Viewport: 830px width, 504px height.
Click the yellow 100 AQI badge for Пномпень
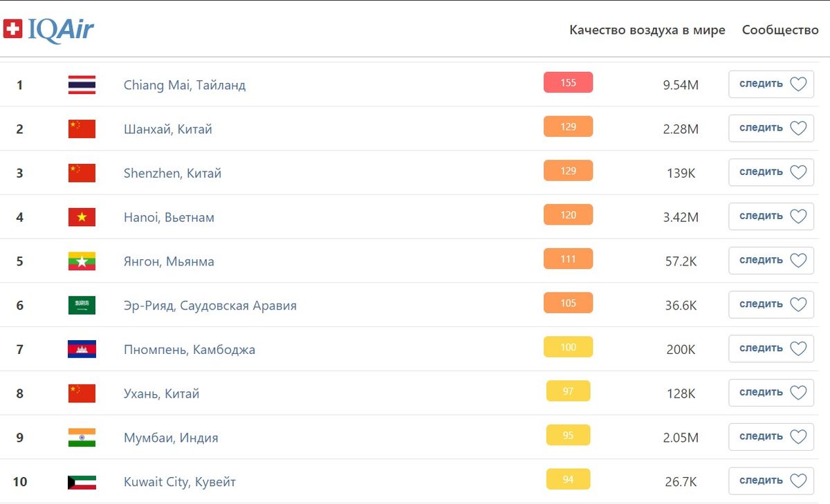568,347
